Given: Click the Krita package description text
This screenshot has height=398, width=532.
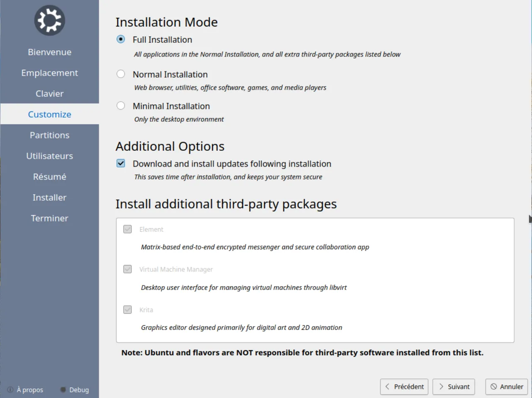Looking at the screenshot, I should pyautogui.click(x=242, y=327).
